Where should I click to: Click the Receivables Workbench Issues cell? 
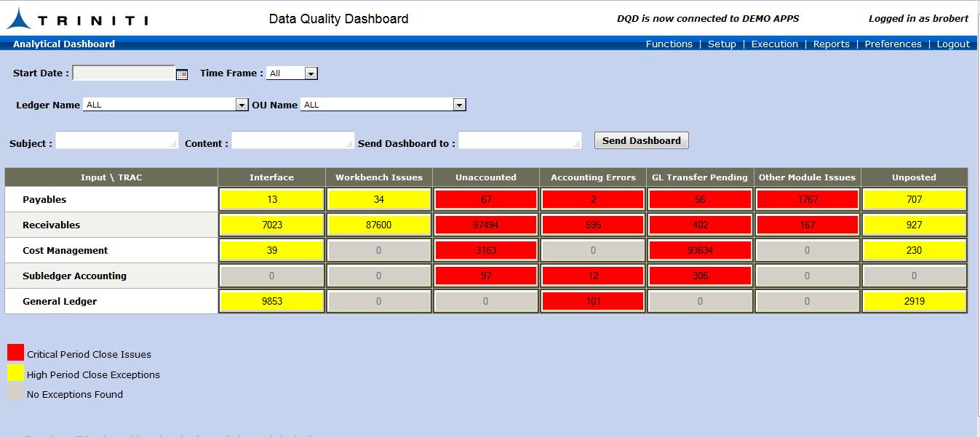click(x=378, y=225)
